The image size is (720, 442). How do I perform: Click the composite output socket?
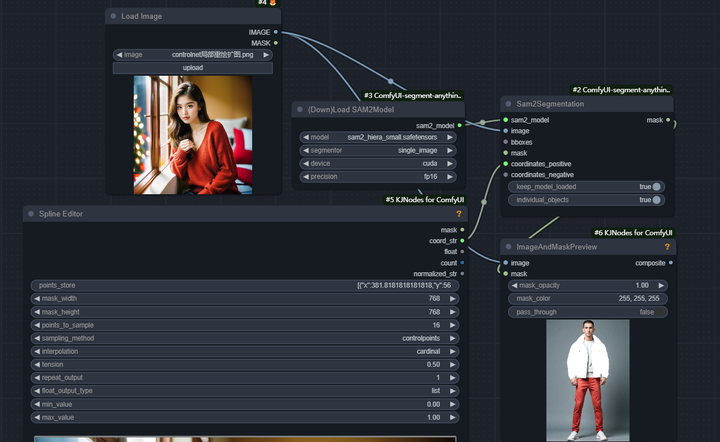(x=671, y=263)
